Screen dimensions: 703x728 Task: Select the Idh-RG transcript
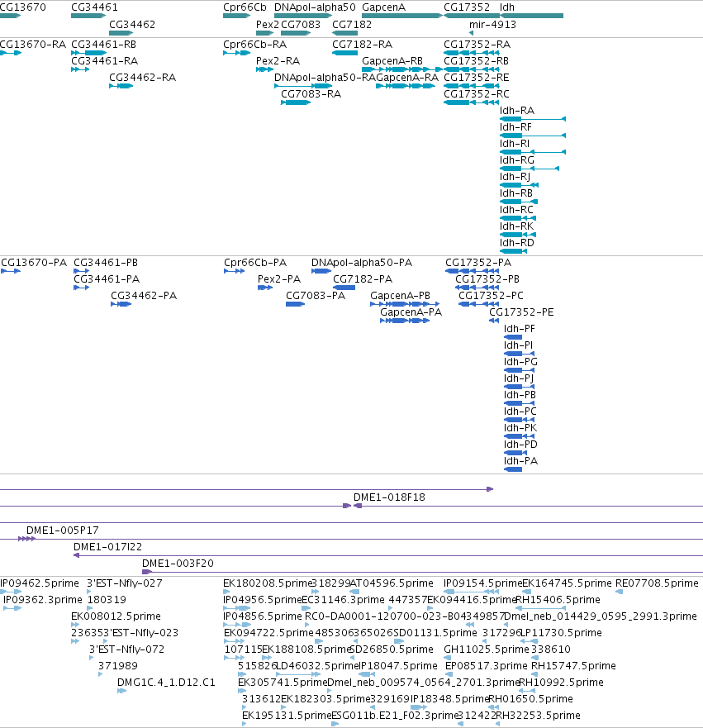click(517, 160)
